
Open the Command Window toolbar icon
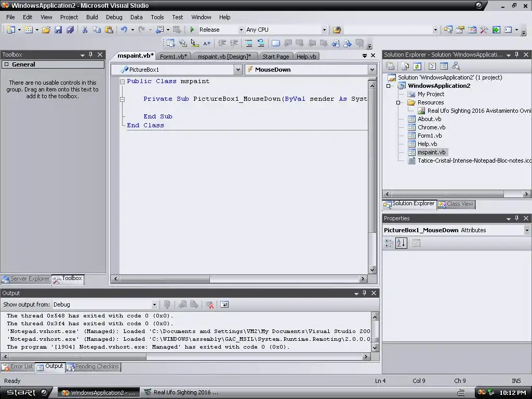pos(508,30)
